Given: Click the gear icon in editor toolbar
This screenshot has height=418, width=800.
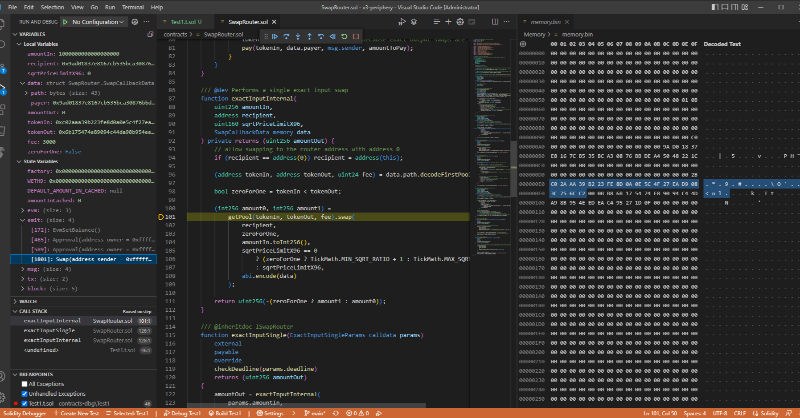Looking at the screenshot, I should [460, 22].
